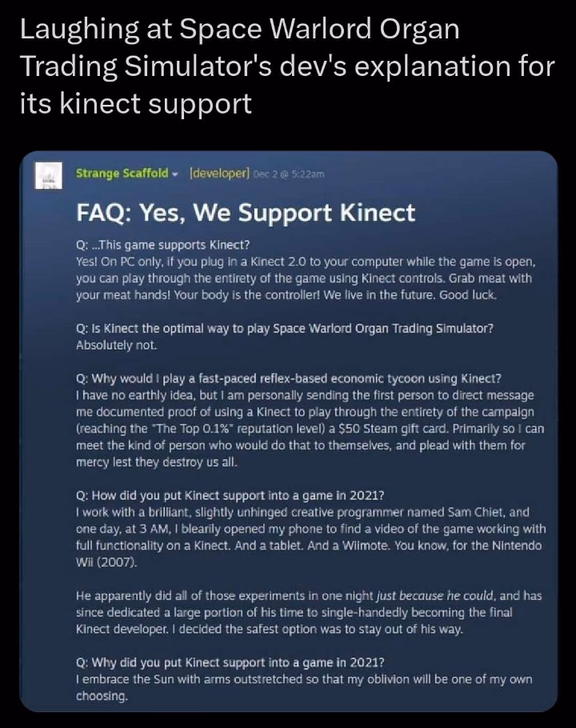576x728 pixels.
Task: Open the embedded Steam post screenshot
Action: [288, 431]
